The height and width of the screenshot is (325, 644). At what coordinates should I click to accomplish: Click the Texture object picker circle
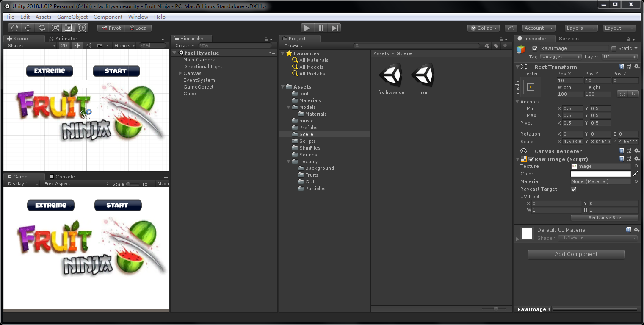point(636,166)
